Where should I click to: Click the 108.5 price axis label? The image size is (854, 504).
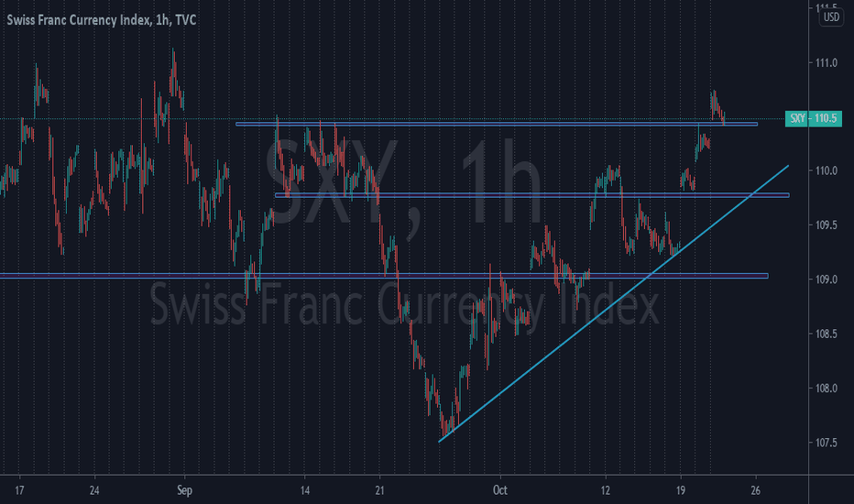(827, 334)
